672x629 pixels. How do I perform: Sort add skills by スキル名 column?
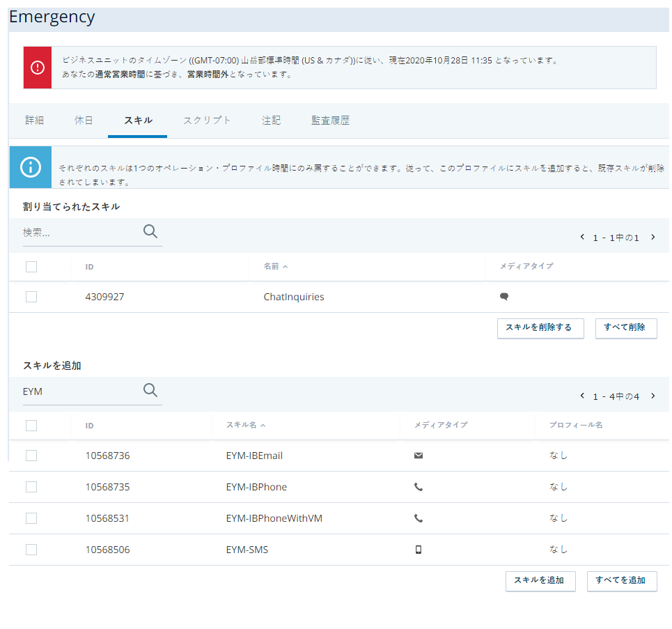point(246,425)
